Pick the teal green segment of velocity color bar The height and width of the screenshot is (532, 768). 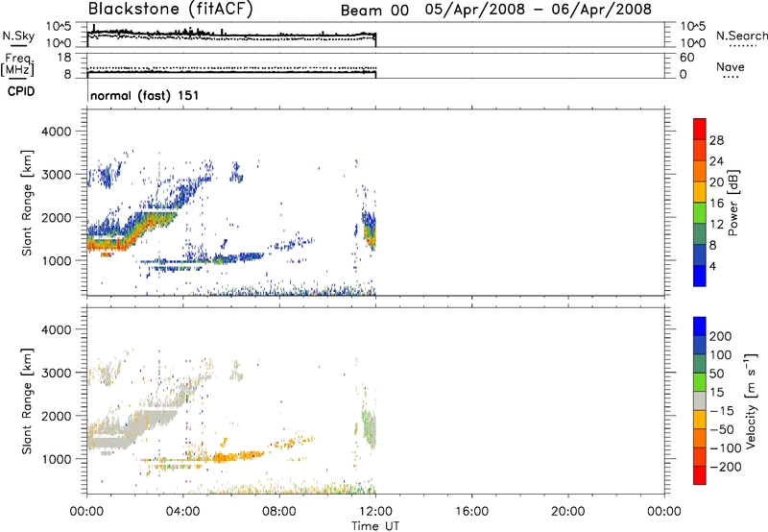pos(700,364)
